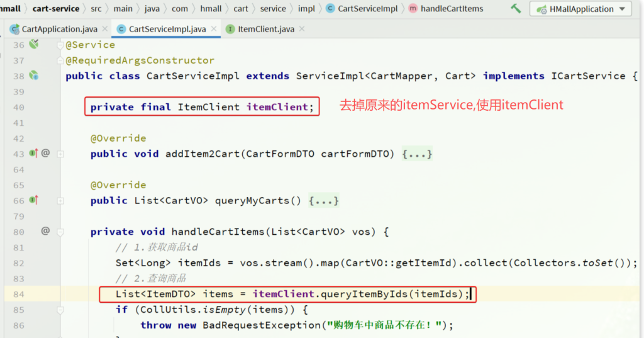Expand the folded queryMyCarts method body
The width and height of the screenshot is (644, 338).
(x=324, y=201)
